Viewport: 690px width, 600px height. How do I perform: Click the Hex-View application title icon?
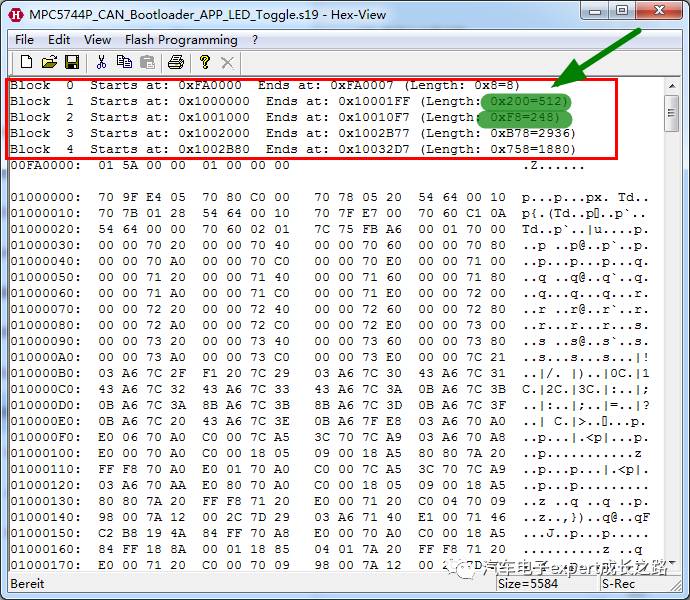[x=16, y=15]
